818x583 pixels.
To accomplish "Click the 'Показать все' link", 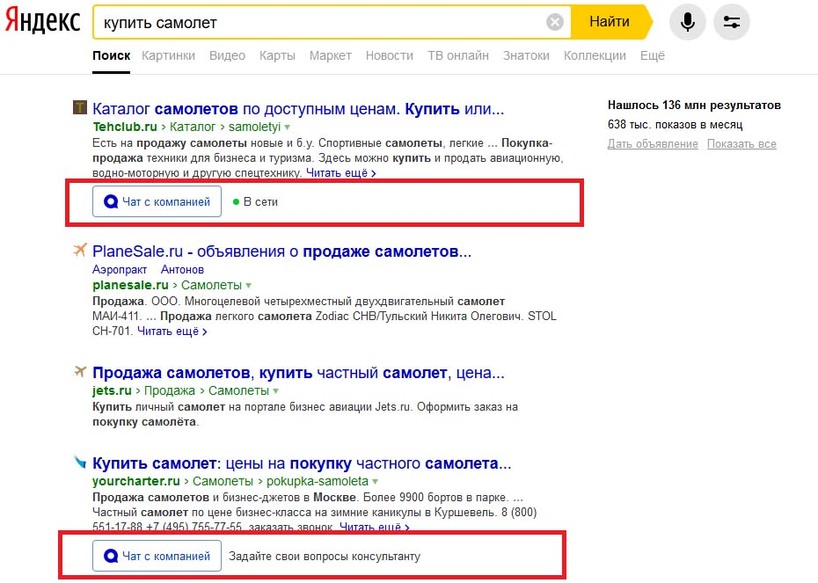I will [x=741, y=144].
